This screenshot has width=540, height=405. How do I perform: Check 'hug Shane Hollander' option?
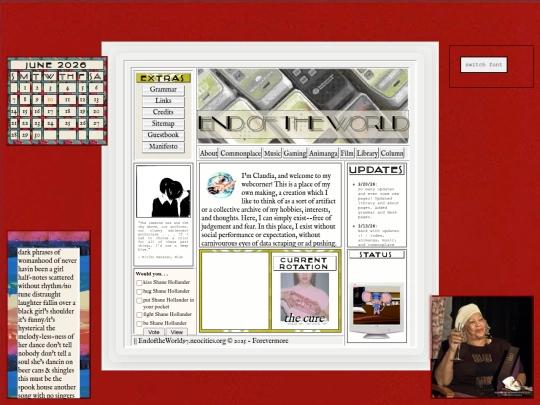click(x=139, y=292)
